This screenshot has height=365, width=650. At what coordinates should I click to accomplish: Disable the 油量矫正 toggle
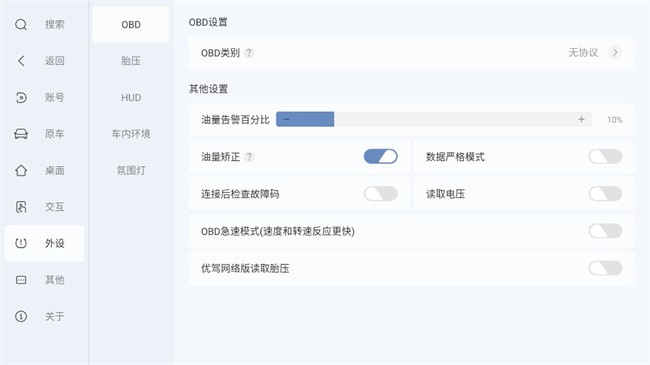[x=381, y=156]
